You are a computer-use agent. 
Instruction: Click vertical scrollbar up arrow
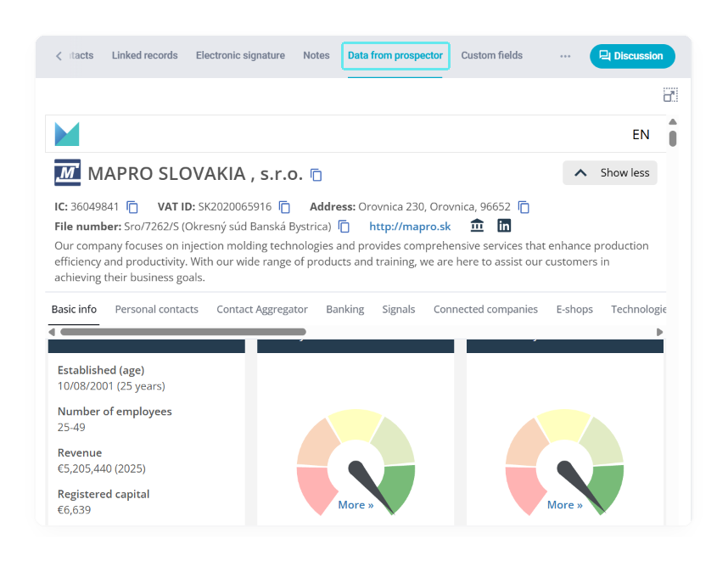(673, 121)
